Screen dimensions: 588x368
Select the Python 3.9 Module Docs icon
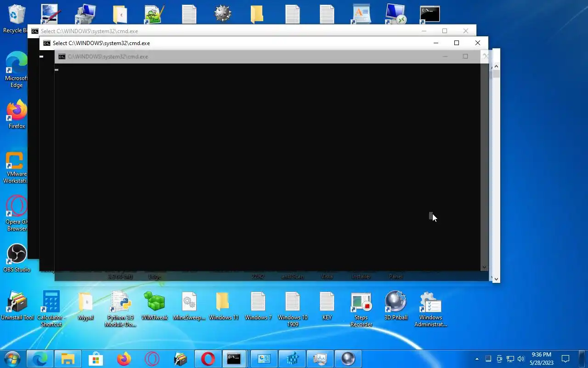[x=120, y=309]
